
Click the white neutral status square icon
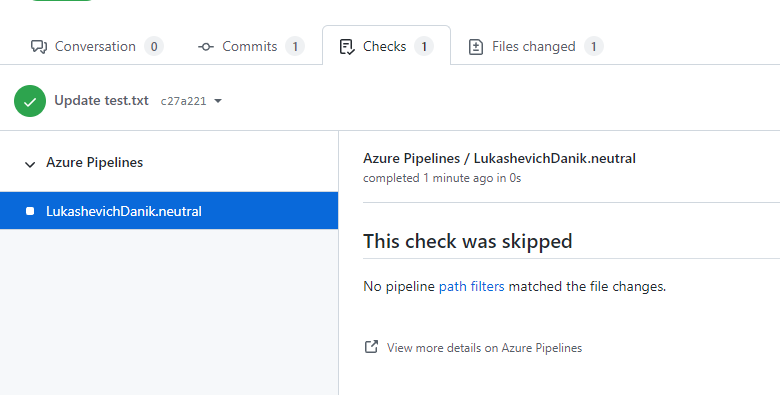[x=30, y=211]
